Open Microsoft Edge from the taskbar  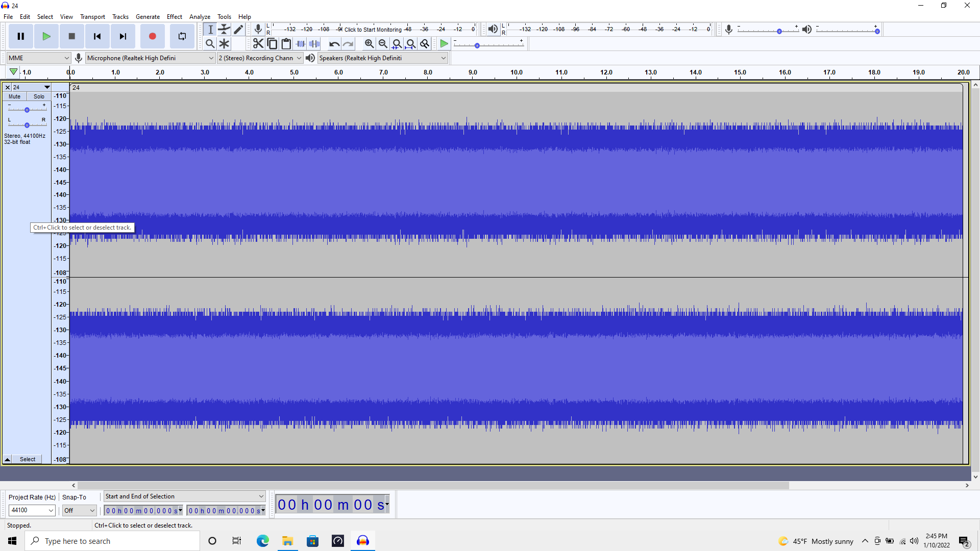[x=262, y=541]
